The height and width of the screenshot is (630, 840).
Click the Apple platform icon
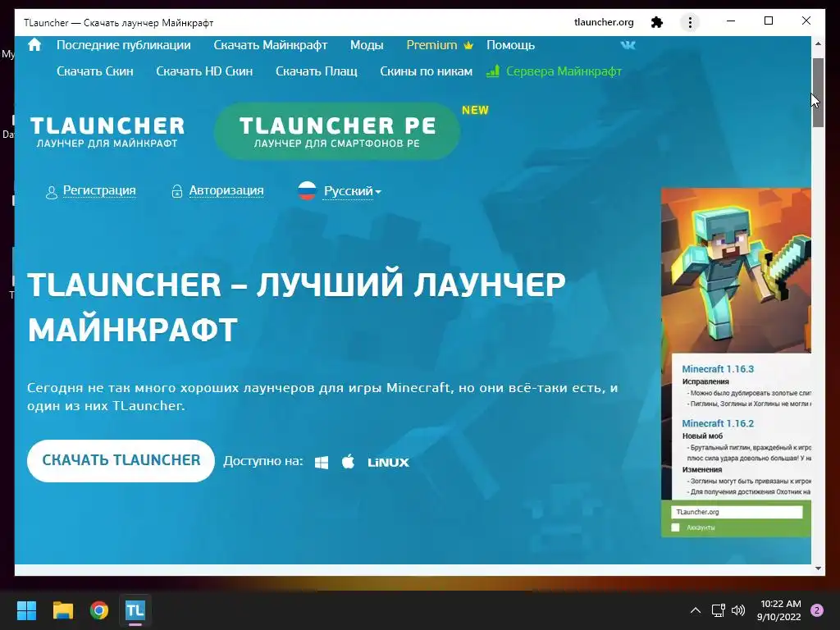pyautogui.click(x=348, y=461)
